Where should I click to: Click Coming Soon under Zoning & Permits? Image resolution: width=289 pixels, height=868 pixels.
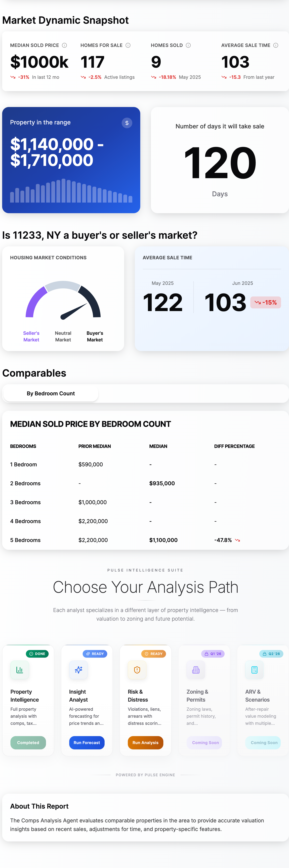(x=205, y=743)
